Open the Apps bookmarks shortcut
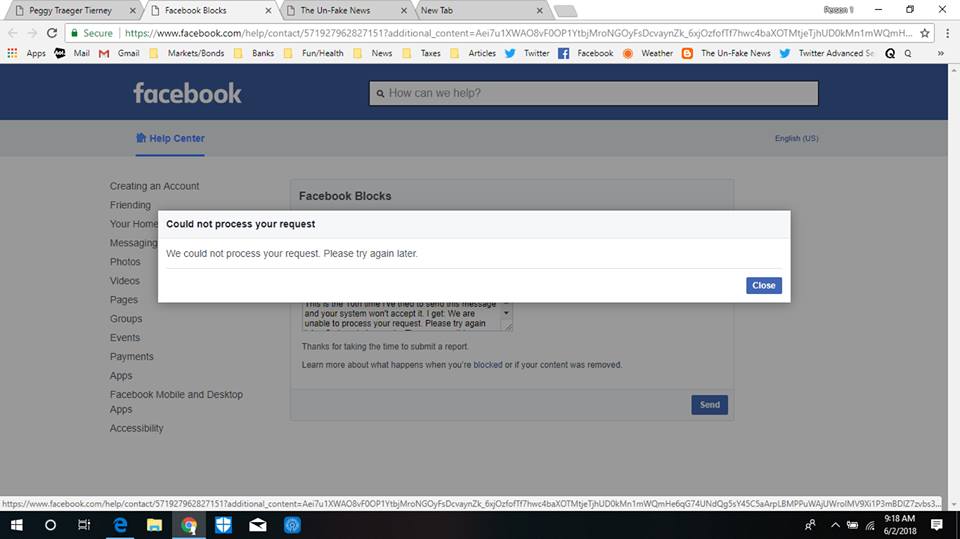This screenshot has height=539, width=960. click(26, 53)
